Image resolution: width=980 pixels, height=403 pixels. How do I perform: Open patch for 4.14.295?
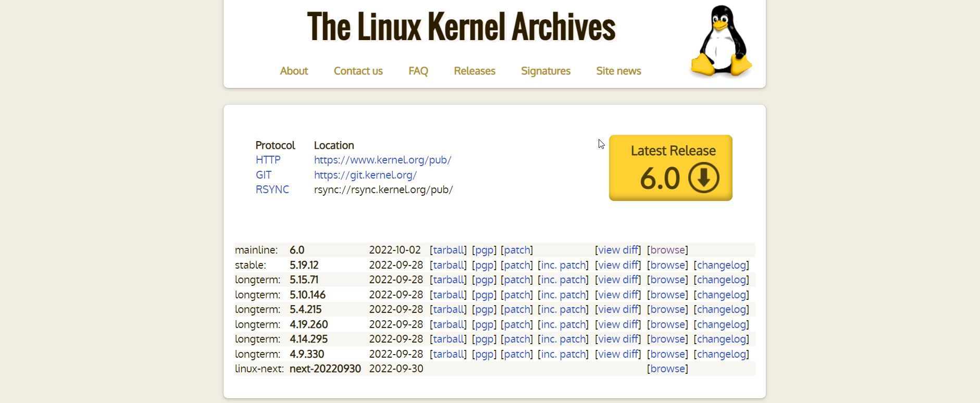(x=517, y=339)
